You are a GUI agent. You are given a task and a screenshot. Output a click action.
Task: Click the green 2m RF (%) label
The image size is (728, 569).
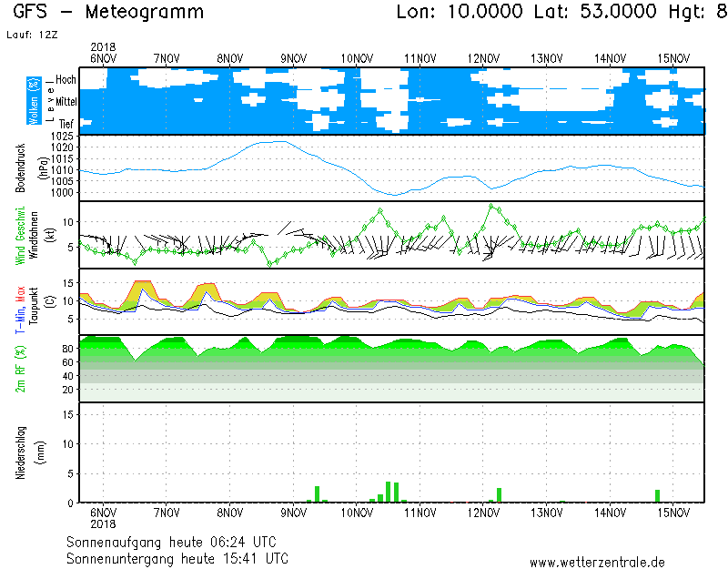click(21, 369)
